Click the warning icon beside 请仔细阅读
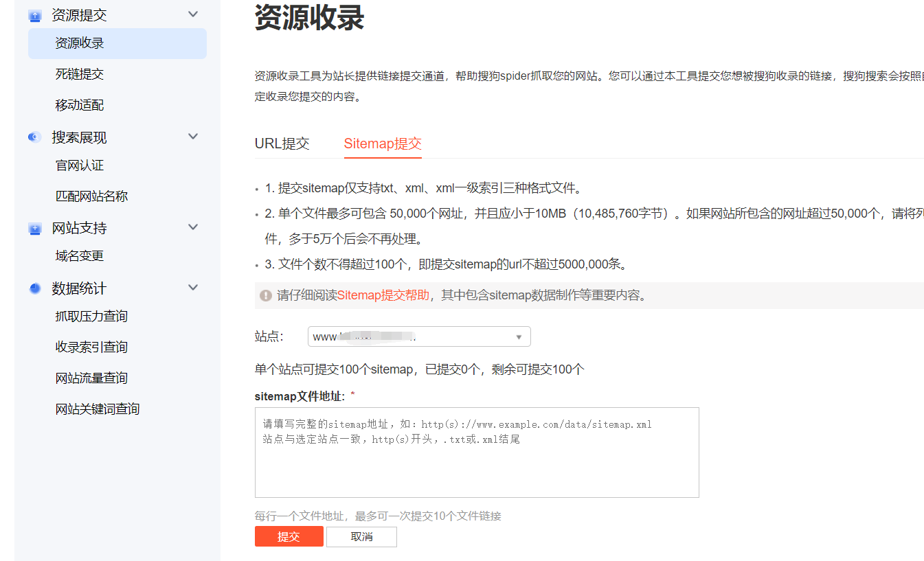The width and height of the screenshot is (924, 561). (265, 295)
